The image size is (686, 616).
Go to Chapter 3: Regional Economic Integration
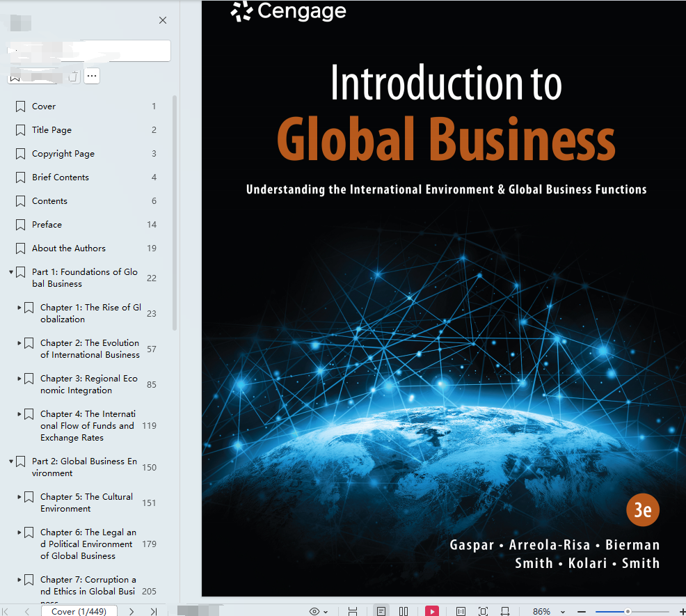click(89, 384)
